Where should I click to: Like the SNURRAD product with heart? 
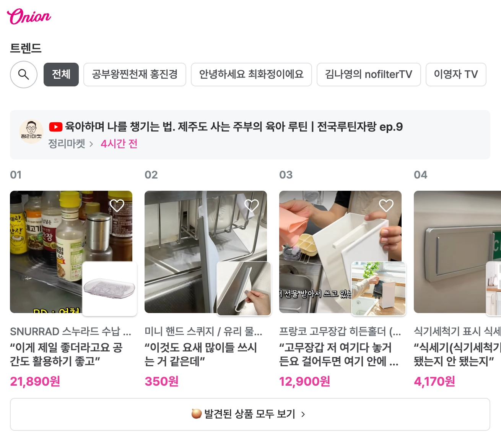coord(117,206)
